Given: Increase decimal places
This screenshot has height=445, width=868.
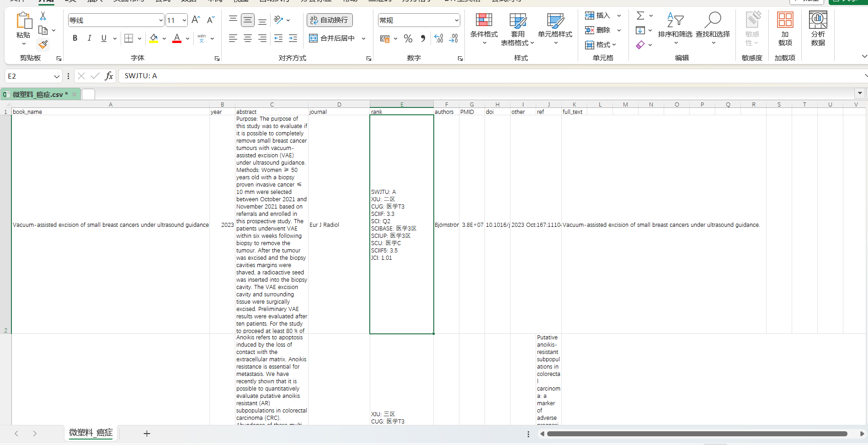Looking at the screenshot, I should pos(439,38).
